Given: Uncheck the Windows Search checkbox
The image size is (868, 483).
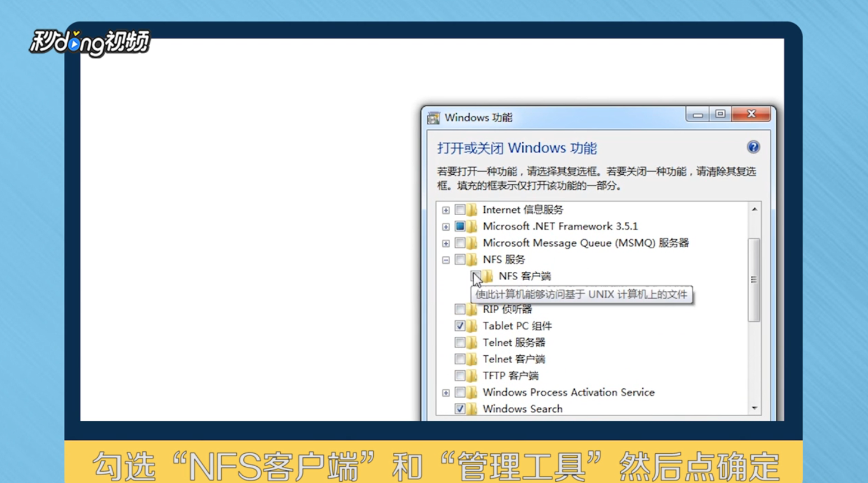Looking at the screenshot, I should (x=460, y=408).
